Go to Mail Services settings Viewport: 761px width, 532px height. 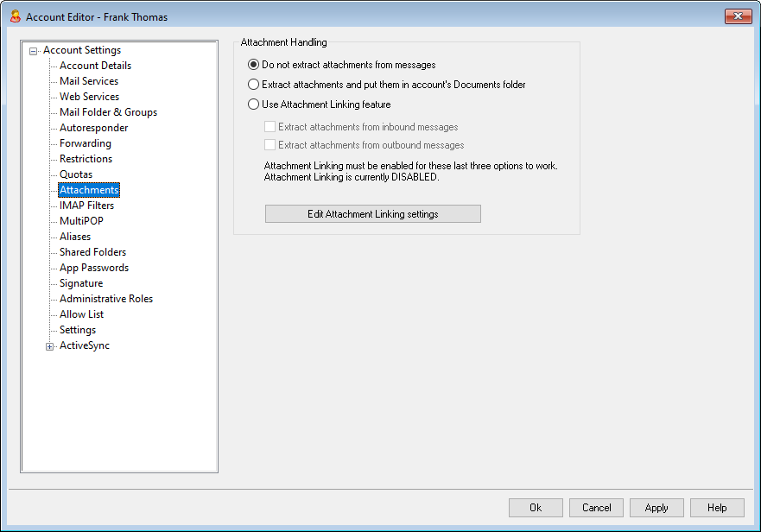tap(89, 81)
